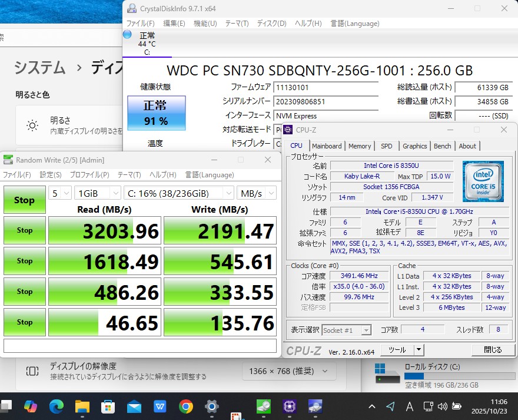The height and width of the screenshot is (420, 518).
Task: Open File Explorer from the taskbar
Action: (82, 406)
